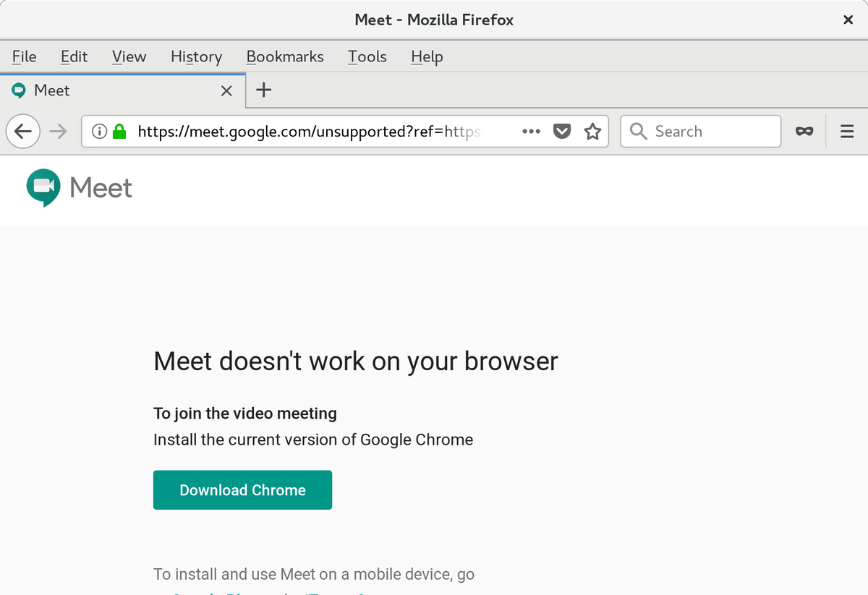Open the Firefox hamburger menu
868x595 pixels.
pyautogui.click(x=847, y=132)
